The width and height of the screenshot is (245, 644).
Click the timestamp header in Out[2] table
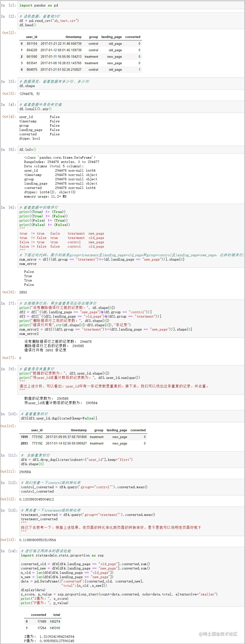tap(74, 37)
